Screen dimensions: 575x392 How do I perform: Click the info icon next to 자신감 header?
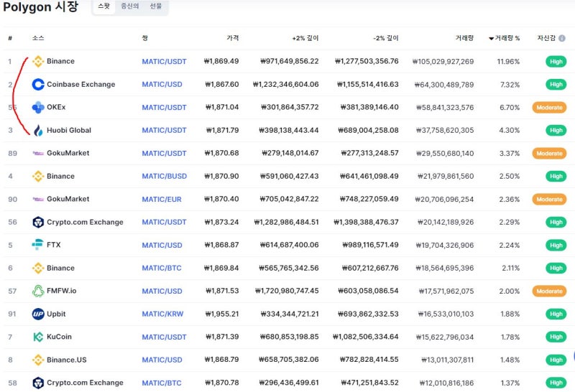562,38
